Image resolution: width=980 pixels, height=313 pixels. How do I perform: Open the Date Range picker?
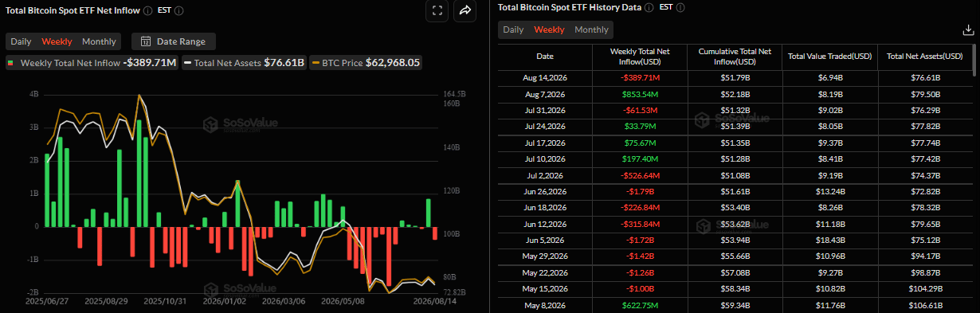tap(173, 41)
